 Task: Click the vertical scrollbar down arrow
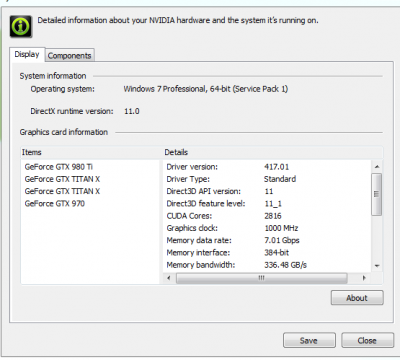377,266
